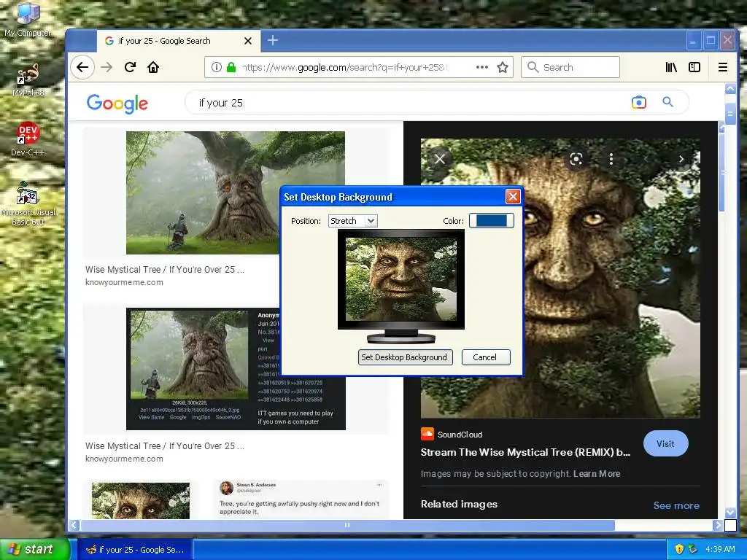Open the Position dropdown set to Stretch
747x560 pixels.
[352, 221]
